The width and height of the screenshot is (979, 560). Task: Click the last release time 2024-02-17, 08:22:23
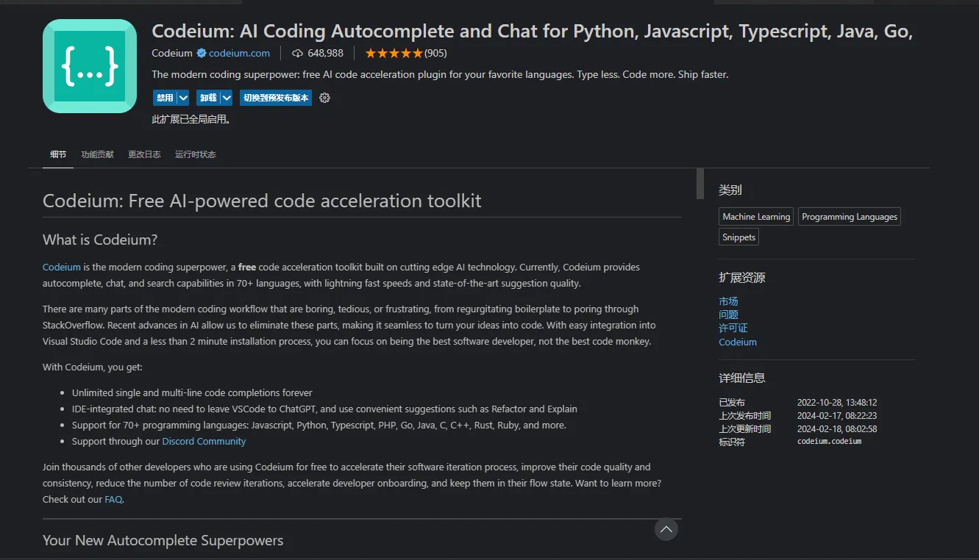(837, 416)
